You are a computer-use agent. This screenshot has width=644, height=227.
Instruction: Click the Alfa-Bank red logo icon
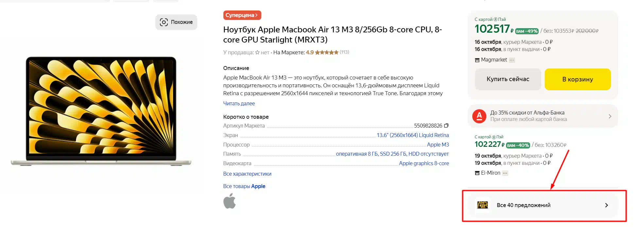click(479, 116)
